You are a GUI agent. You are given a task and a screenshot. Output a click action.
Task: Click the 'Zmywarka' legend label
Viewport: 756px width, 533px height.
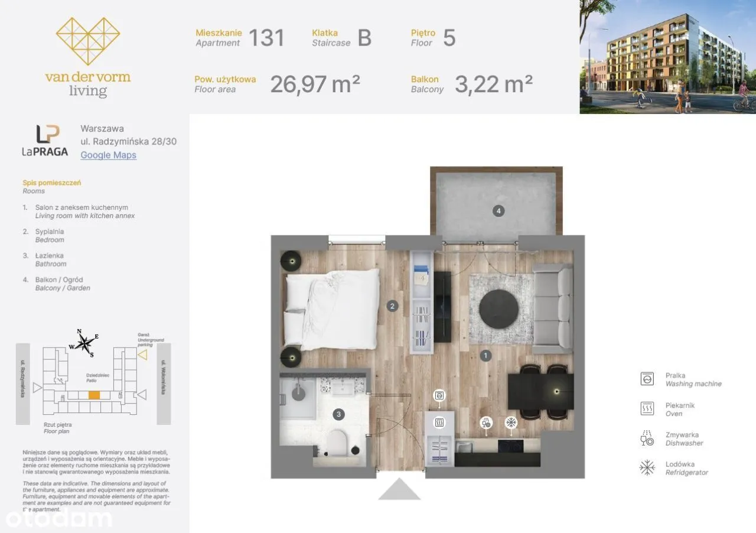click(682, 435)
